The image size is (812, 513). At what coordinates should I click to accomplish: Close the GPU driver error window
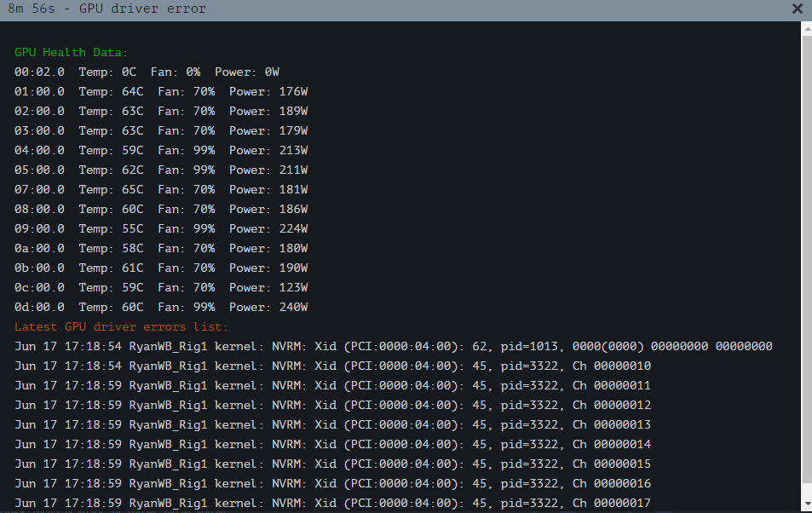797,9
